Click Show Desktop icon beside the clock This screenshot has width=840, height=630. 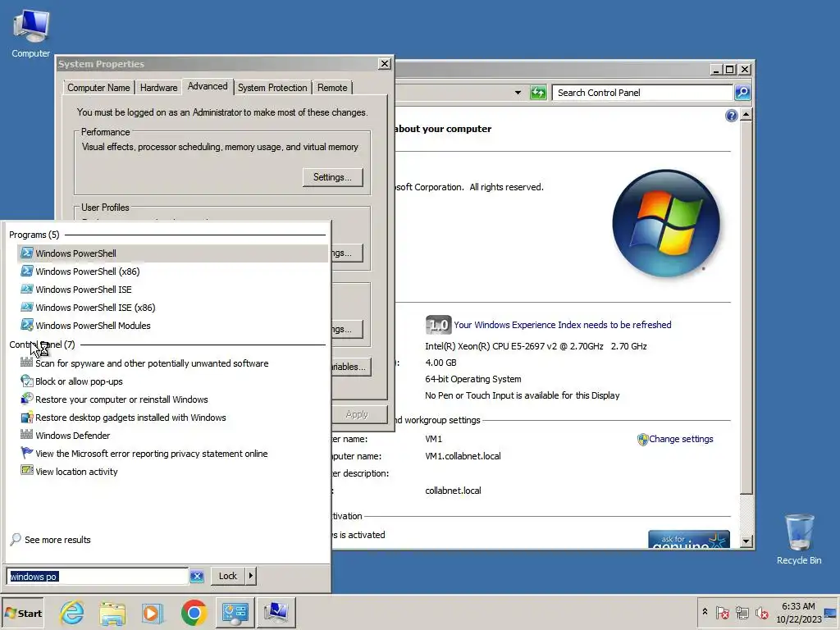pos(831,612)
